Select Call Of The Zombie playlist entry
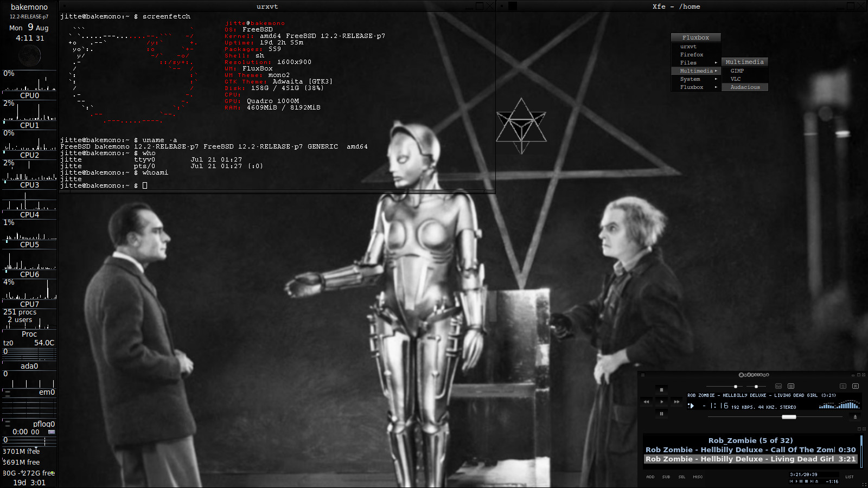Viewport: 868px width, 488px height. pos(749,450)
